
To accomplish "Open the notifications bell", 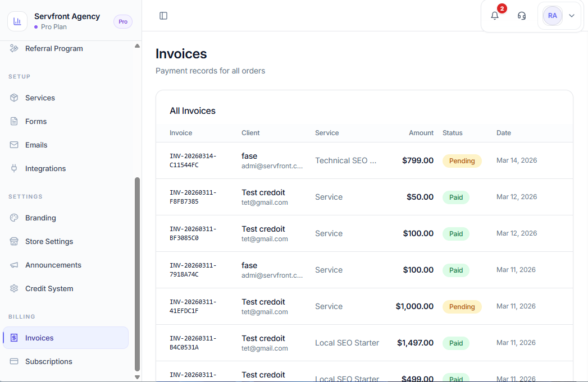I will [x=495, y=16].
